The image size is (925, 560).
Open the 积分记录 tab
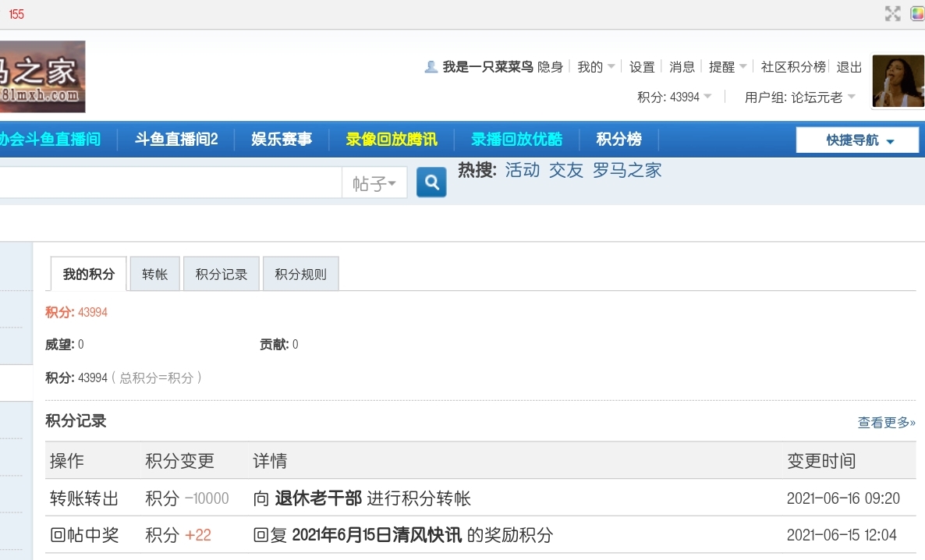(221, 275)
